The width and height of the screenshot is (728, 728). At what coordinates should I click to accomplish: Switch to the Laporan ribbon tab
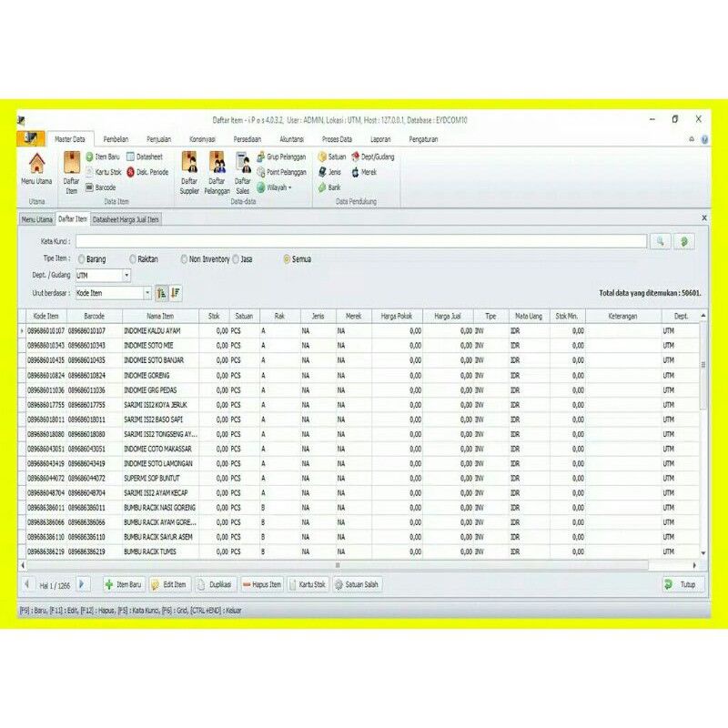[380, 139]
